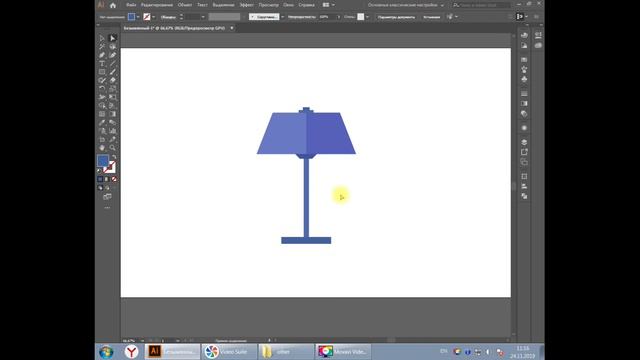640x360 pixels.
Task: Open fill color dropdown in control bar
Action: pyautogui.click(x=138, y=17)
